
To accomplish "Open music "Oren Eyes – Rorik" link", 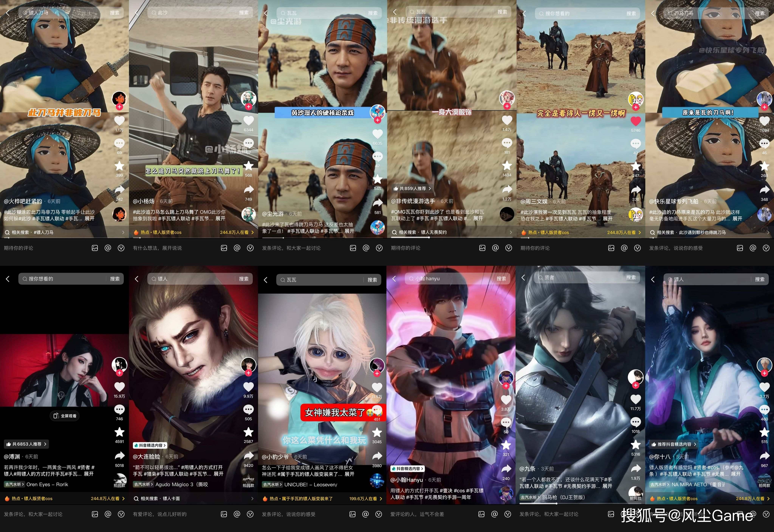I will pyautogui.click(x=47, y=484).
